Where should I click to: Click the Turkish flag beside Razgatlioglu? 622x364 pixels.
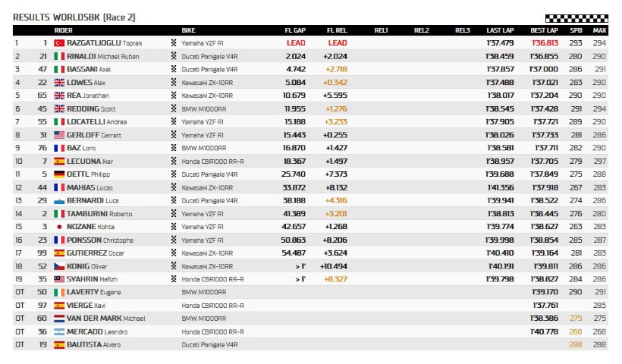[59, 43]
